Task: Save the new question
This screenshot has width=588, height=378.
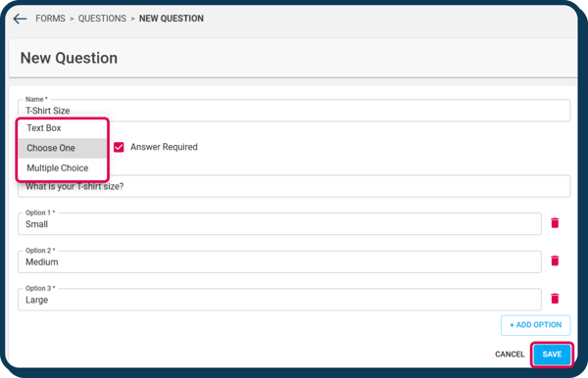Action: [552, 354]
